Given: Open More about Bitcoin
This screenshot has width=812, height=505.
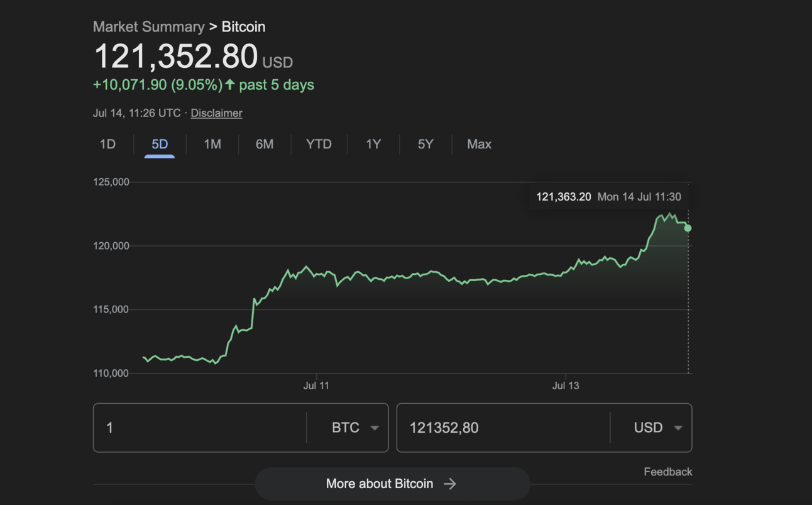Looking at the screenshot, I should click(392, 484).
